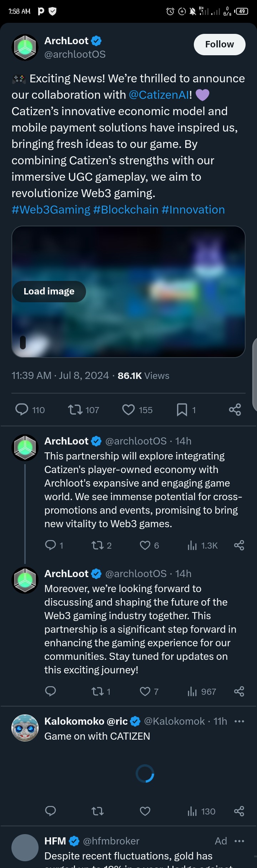The height and width of the screenshot is (868, 257).
Task: Like the main post with 155 likes
Action: [x=128, y=410]
